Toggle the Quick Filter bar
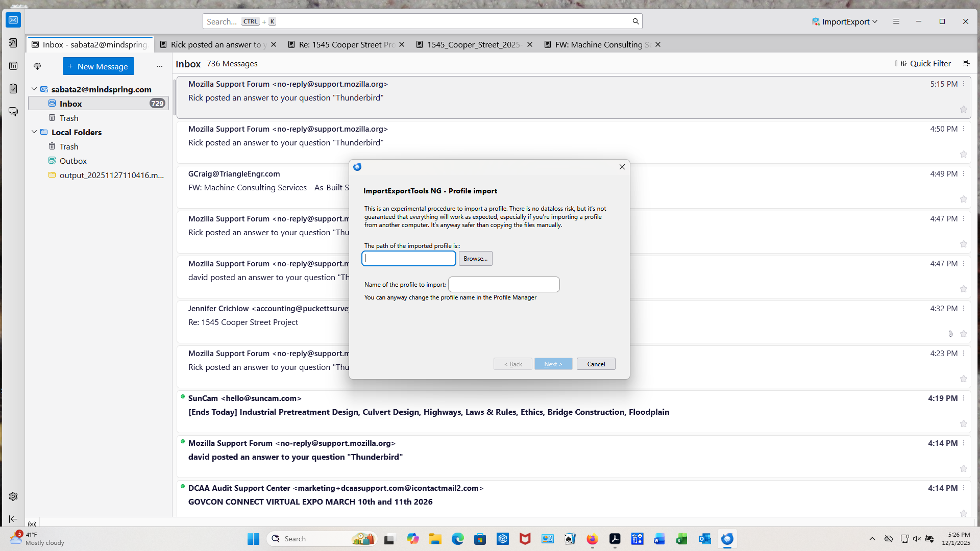The width and height of the screenshot is (980, 551). [x=925, y=63]
